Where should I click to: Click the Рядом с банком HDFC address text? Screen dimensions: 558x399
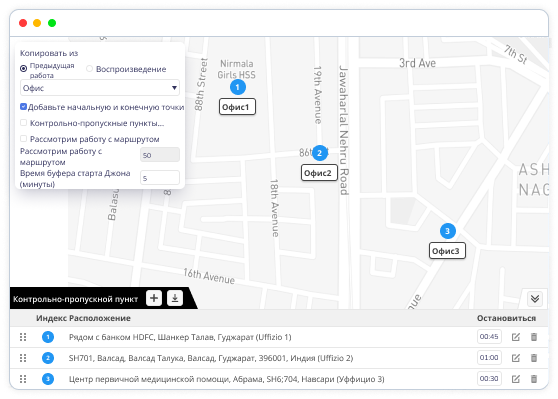coord(180,337)
